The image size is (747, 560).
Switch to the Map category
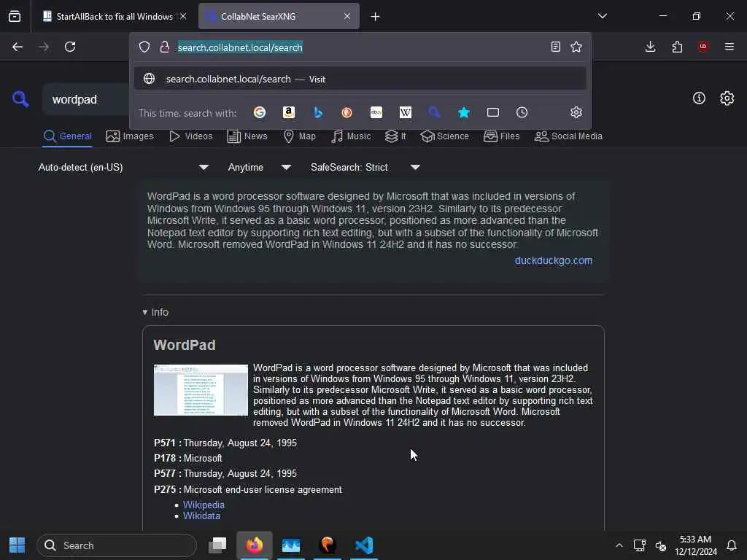[300, 136]
